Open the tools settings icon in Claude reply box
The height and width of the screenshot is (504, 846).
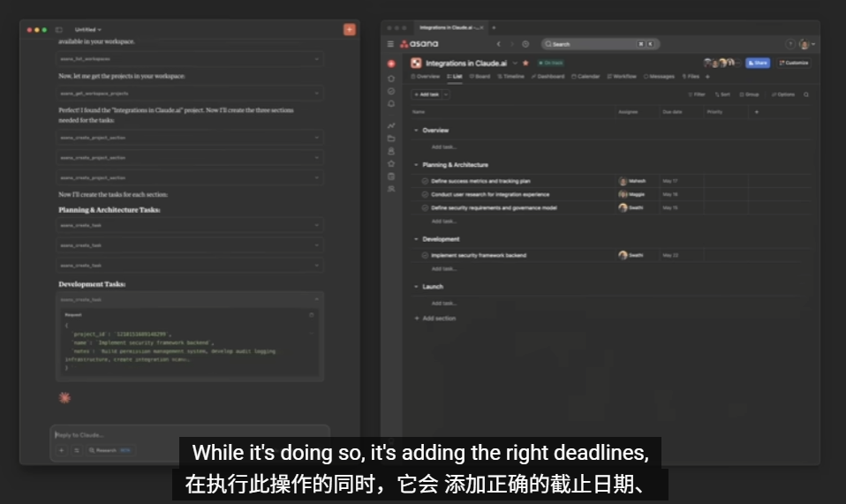pos(77,450)
